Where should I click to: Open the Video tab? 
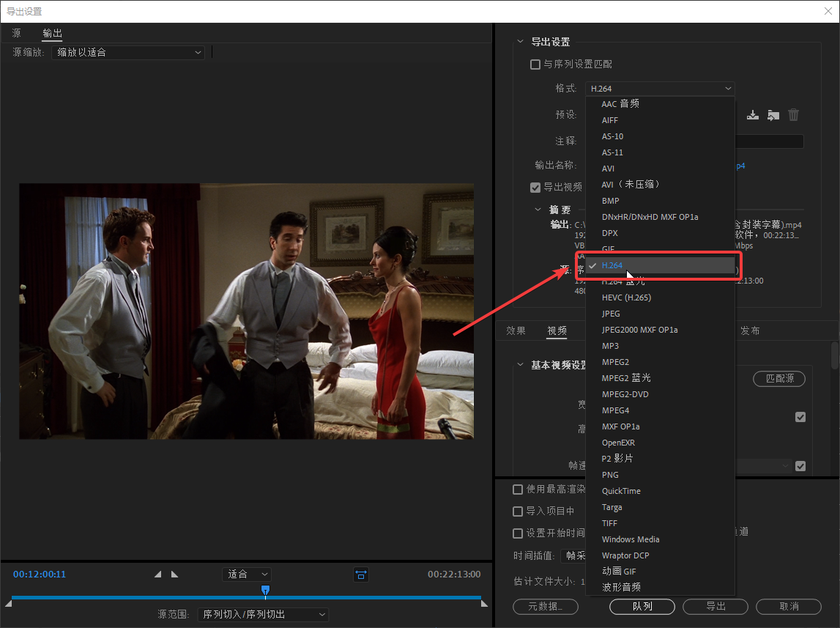tap(557, 330)
